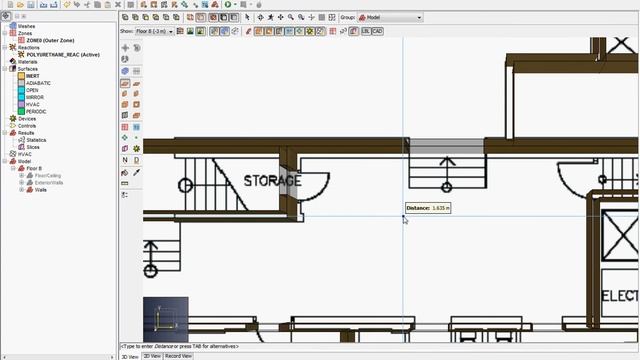Open a file with folder icon
Screen dimensions: 640x360
coord(20,4)
